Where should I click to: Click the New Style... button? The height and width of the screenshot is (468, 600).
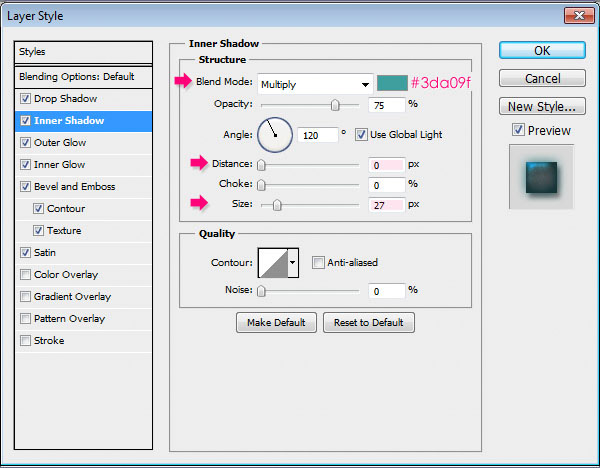(542, 106)
